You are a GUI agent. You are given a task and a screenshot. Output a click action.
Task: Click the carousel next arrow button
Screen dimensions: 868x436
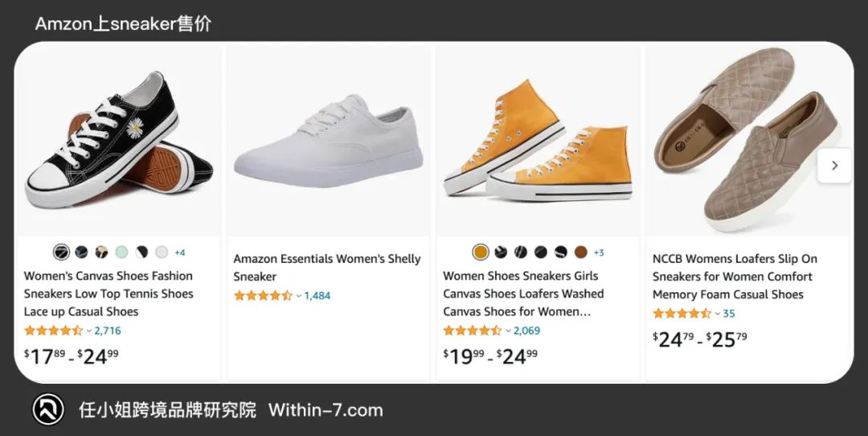834,165
